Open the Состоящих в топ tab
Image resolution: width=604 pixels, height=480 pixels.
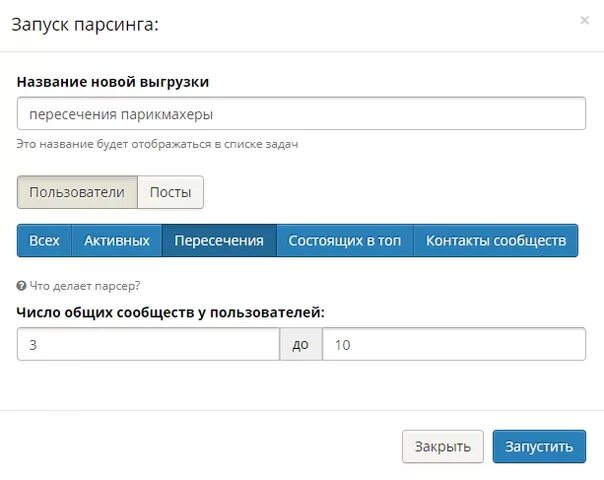pyautogui.click(x=345, y=240)
